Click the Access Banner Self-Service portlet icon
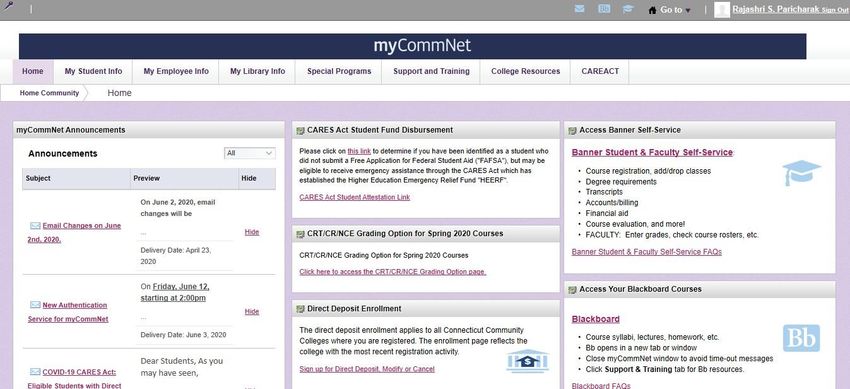The height and width of the screenshot is (389, 850). (x=572, y=130)
